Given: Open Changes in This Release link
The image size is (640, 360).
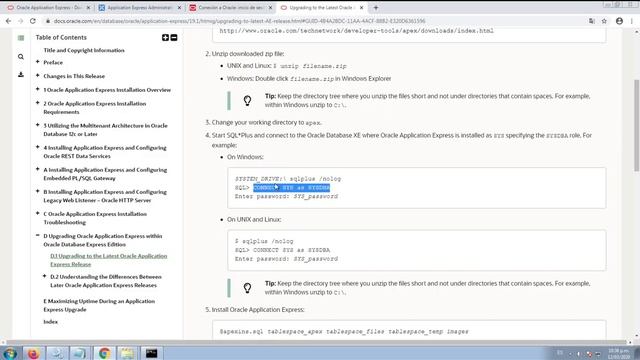Looking at the screenshot, I should (74, 76).
